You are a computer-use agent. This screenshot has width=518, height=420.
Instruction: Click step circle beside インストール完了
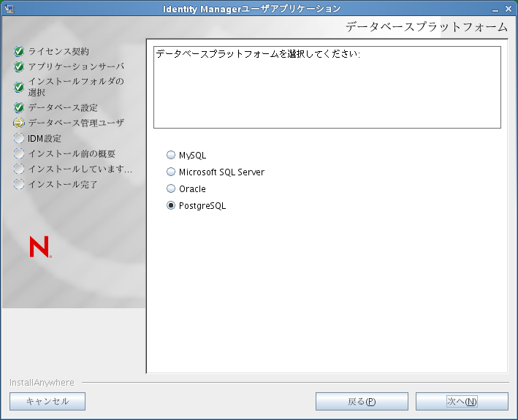pos(19,184)
